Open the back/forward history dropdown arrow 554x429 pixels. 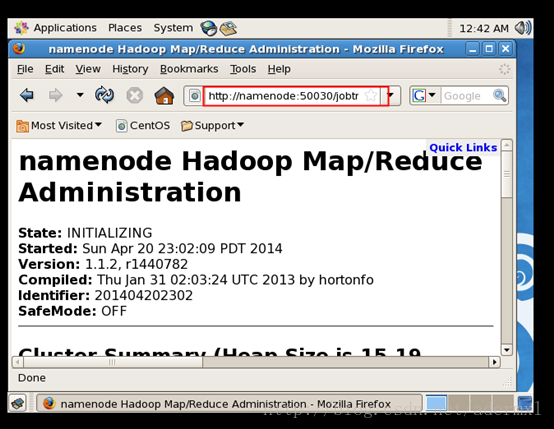[x=80, y=95]
